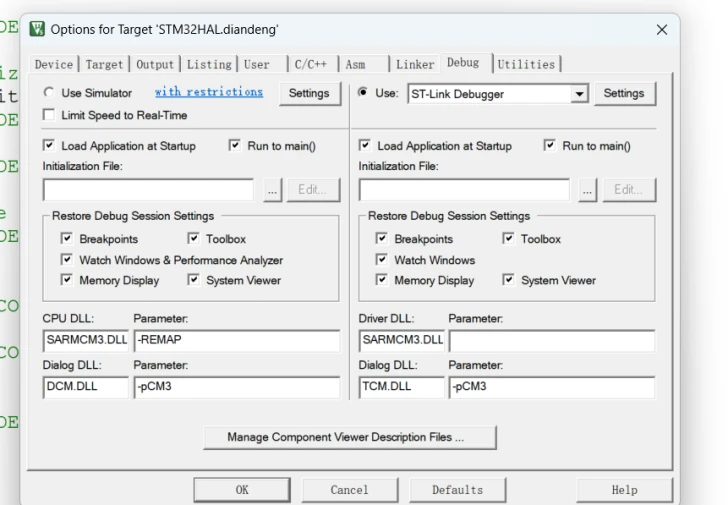The width and height of the screenshot is (728, 505).
Task: Click the ST-Link side Edit... button
Action: (x=629, y=190)
